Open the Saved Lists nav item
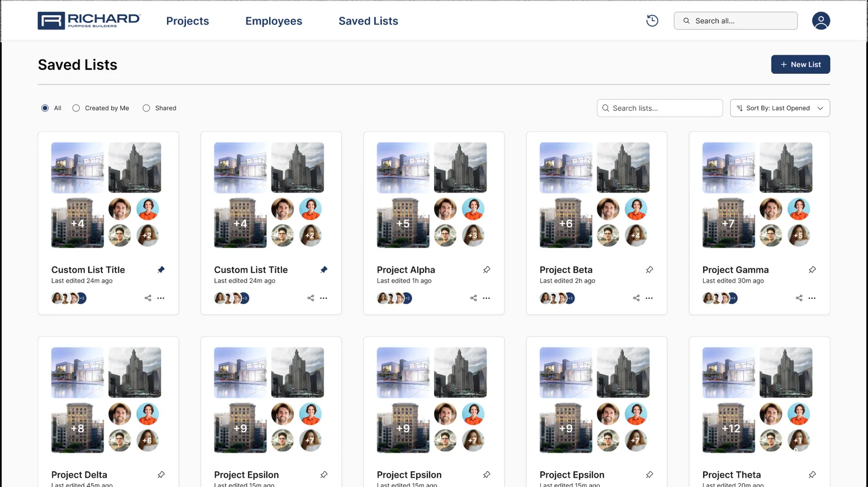The width and height of the screenshot is (868, 487). 368,21
